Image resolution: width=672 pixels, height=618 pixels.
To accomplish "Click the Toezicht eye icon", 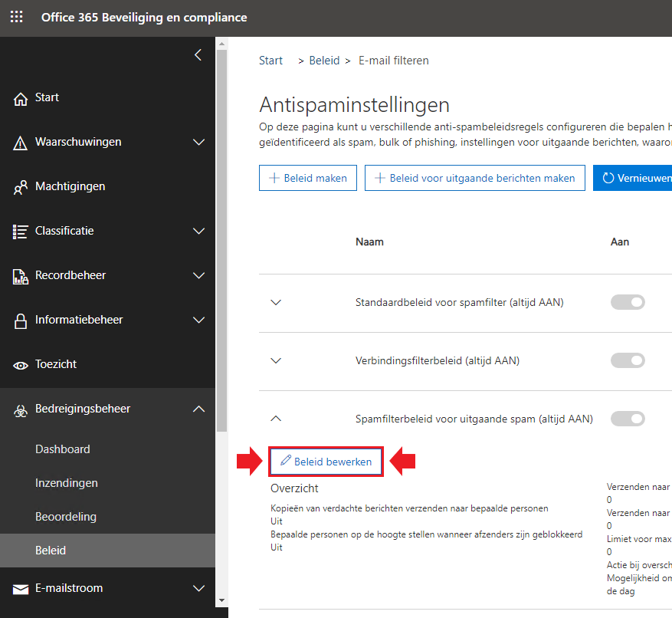I will point(20,366).
